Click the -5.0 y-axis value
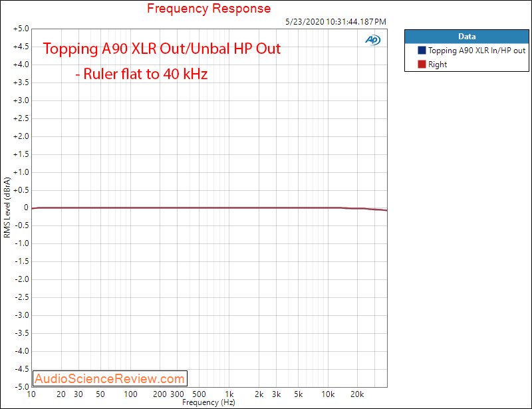 click(22, 387)
